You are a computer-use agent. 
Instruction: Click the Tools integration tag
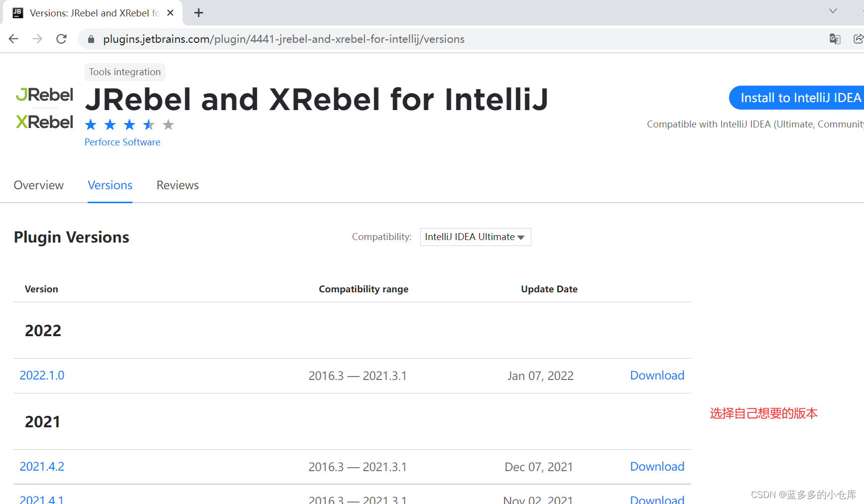(x=124, y=72)
